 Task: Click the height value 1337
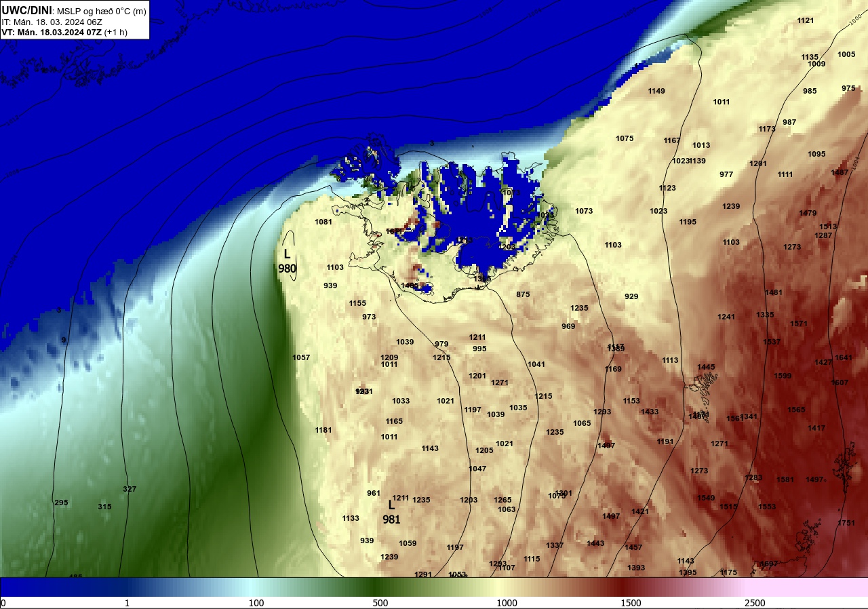pyautogui.click(x=555, y=545)
